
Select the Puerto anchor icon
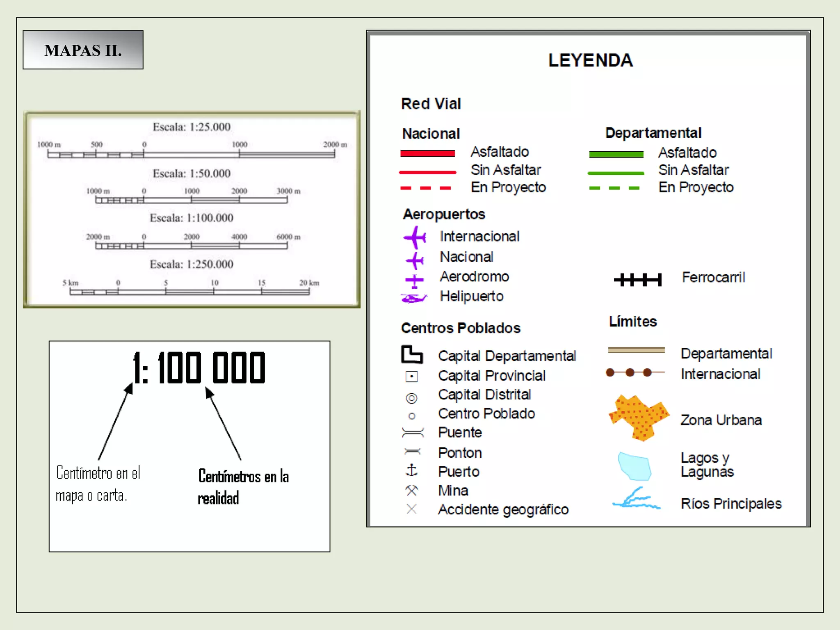pos(411,470)
